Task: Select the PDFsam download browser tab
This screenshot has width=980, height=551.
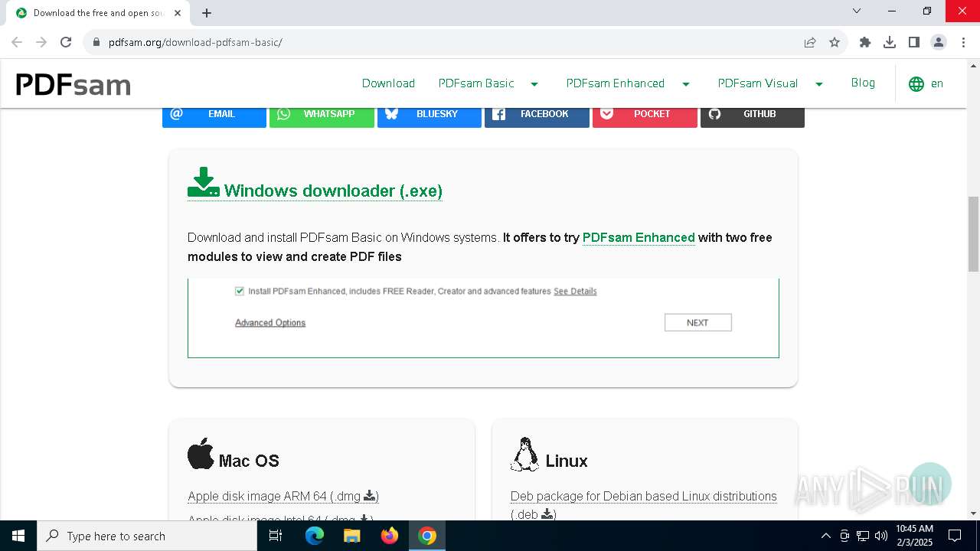Action: (x=97, y=13)
